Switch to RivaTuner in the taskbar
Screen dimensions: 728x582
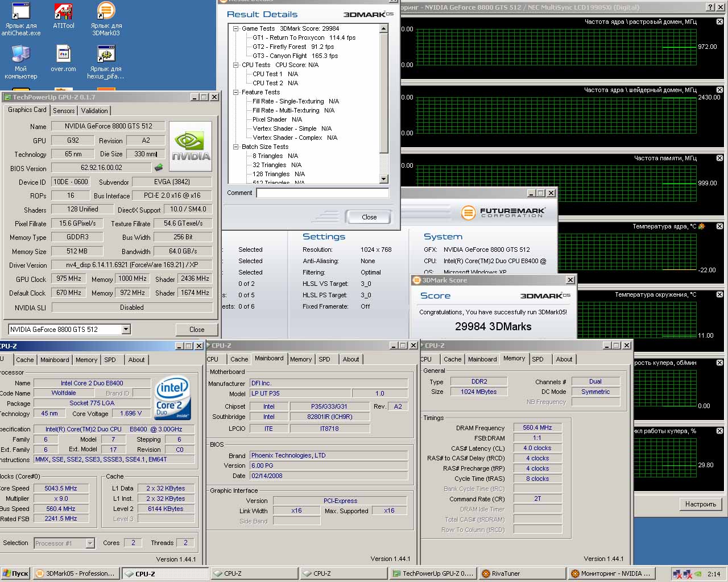[x=522, y=573]
